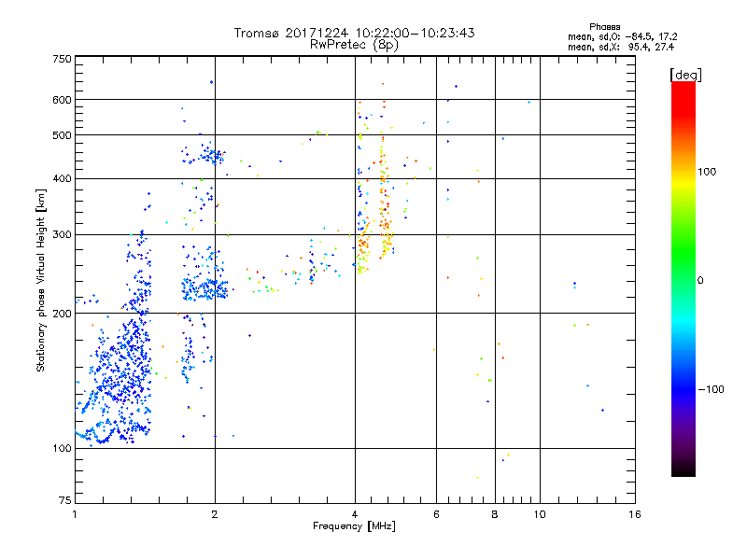The width and height of the screenshot is (747, 560).
Task: Click the '100' y-axis tick label
Action: tap(63, 449)
